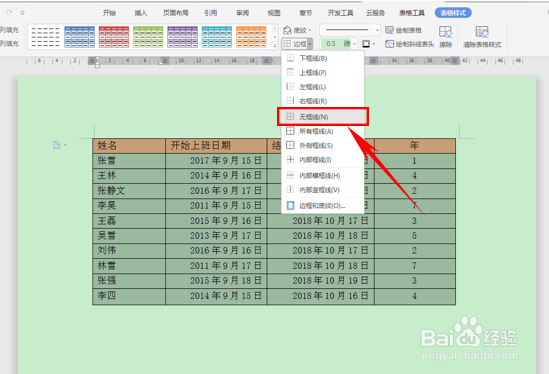Switch to the 表格工具 tab
The height and width of the screenshot is (374, 549).
pyautogui.click(x=412, y=13)
